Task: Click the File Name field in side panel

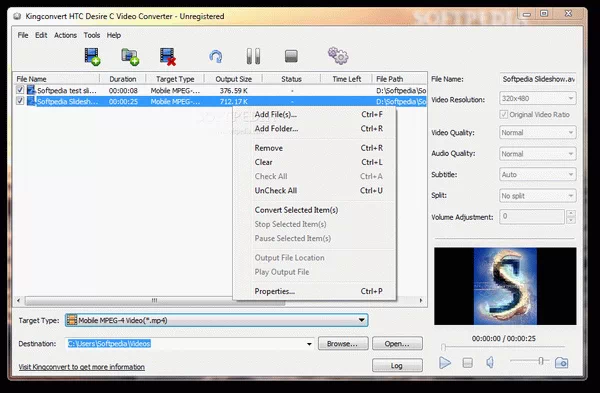Action: (x=538, y=79)
